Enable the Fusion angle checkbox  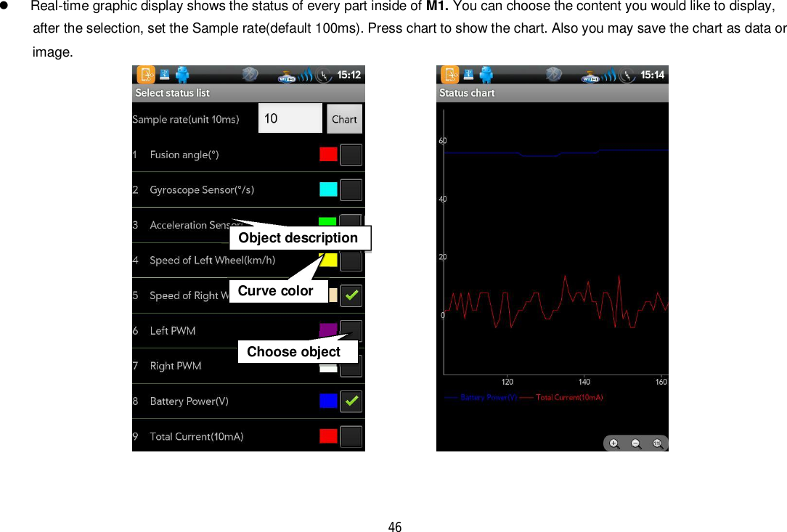[x=351, y=155]
